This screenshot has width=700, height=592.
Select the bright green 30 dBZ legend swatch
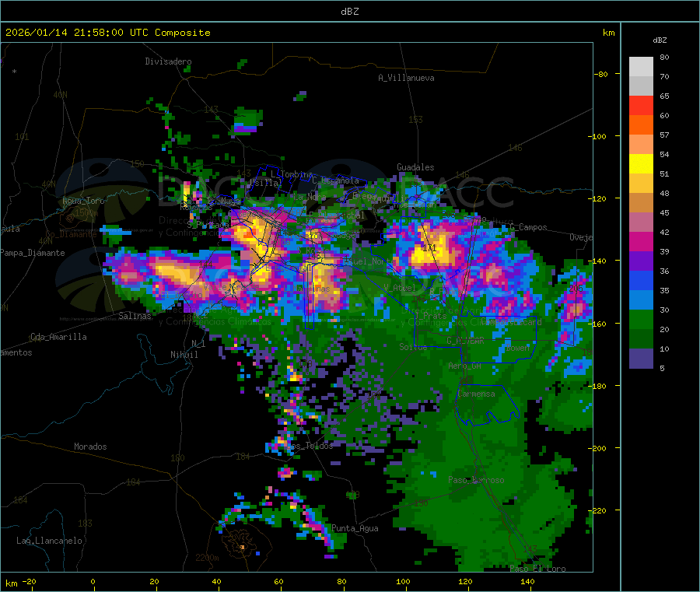641,319
